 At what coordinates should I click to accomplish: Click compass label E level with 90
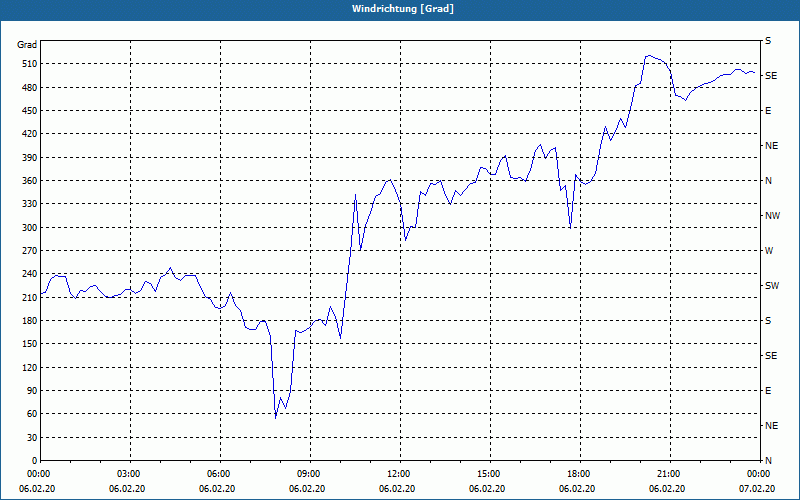768,391
